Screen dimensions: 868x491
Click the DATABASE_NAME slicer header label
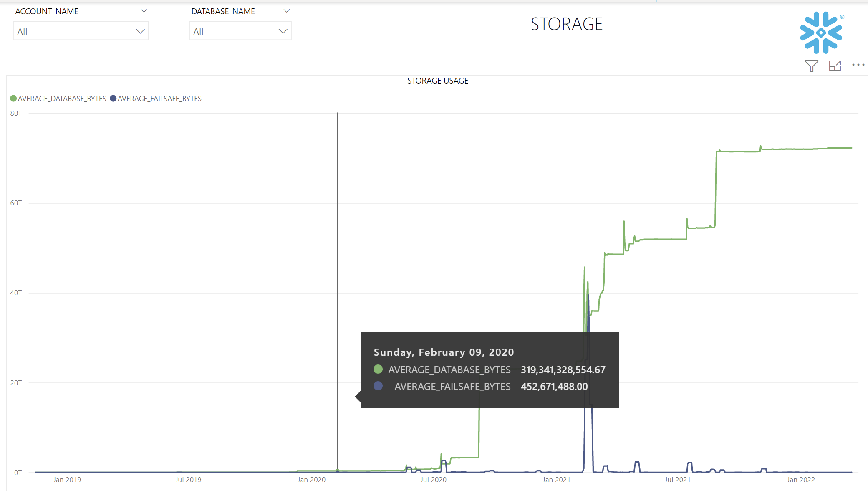tap(223, 11)
